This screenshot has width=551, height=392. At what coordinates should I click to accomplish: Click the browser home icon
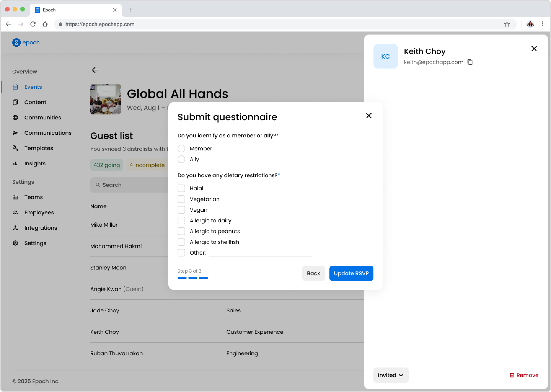click(x=45, y=24)
